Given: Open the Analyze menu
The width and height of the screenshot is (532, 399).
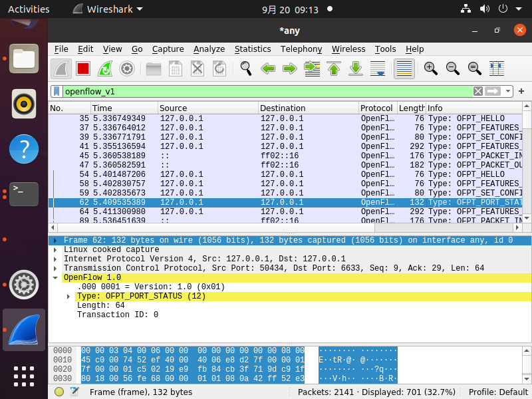Looking at the screenshot, I should click(x=209, y=49).
